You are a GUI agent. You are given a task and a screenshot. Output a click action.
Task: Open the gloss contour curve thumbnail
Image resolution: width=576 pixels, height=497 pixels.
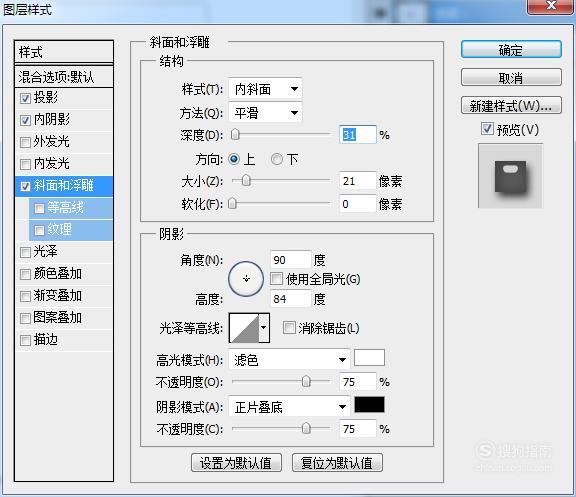[244, 328]
